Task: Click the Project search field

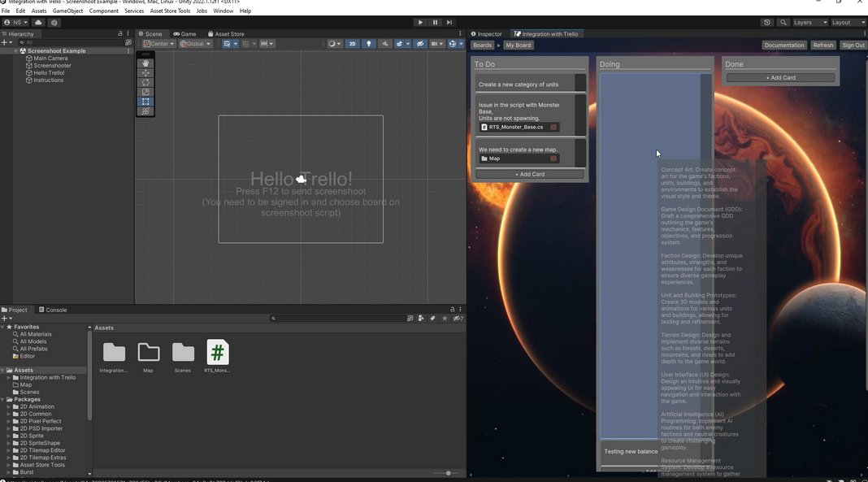Action: [x=337, y=318]
